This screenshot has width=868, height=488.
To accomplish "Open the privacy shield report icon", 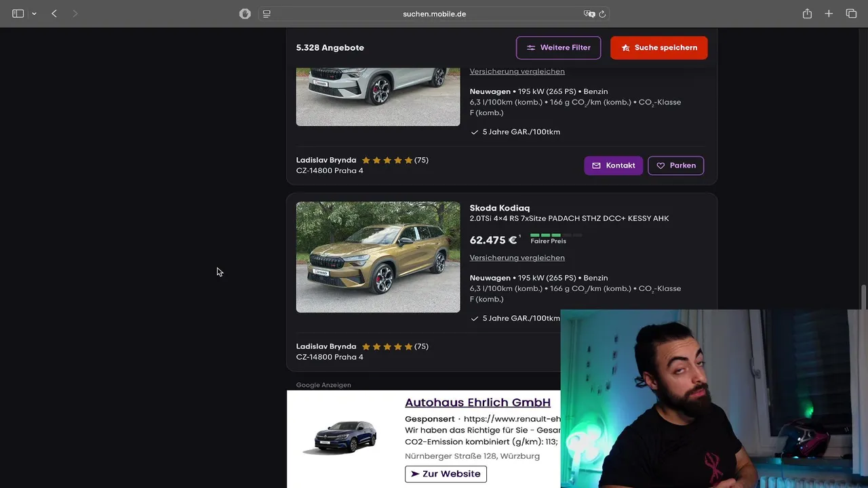I will pyautogui.click(x=245, y=14).
